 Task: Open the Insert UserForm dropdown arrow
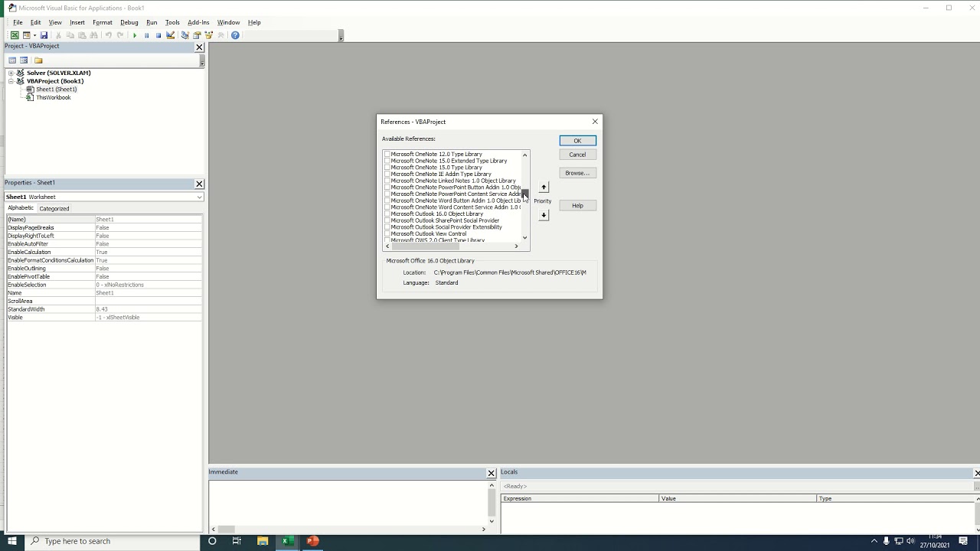[34, 35]
